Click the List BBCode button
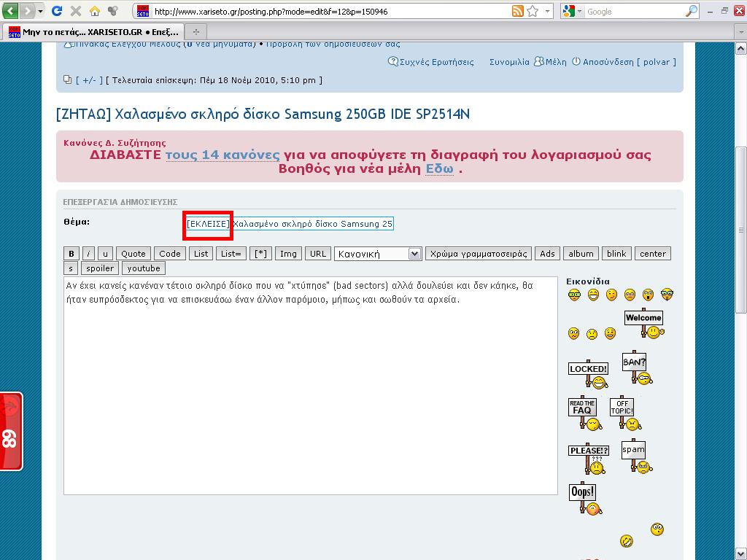 tap(201, 254)
